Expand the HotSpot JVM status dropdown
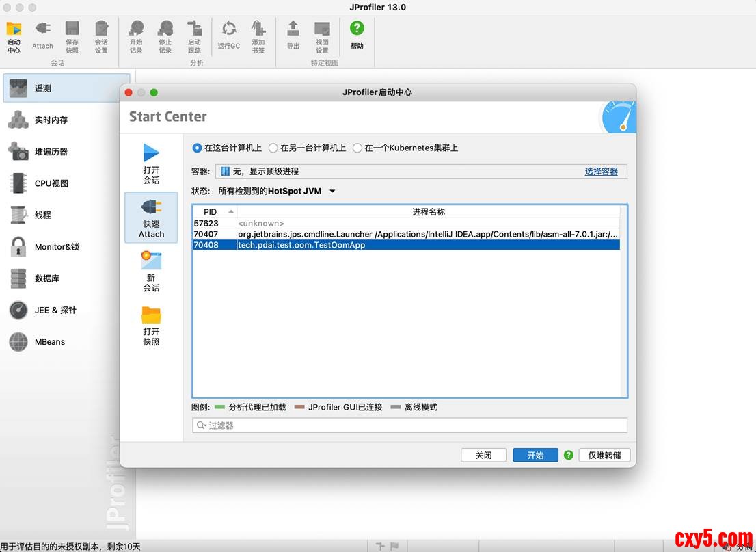 (332, 192)
